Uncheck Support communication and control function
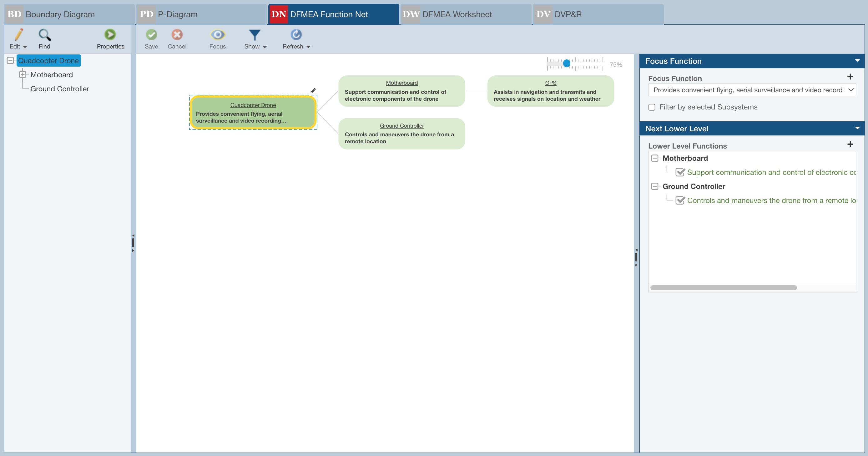 point(680,173)
